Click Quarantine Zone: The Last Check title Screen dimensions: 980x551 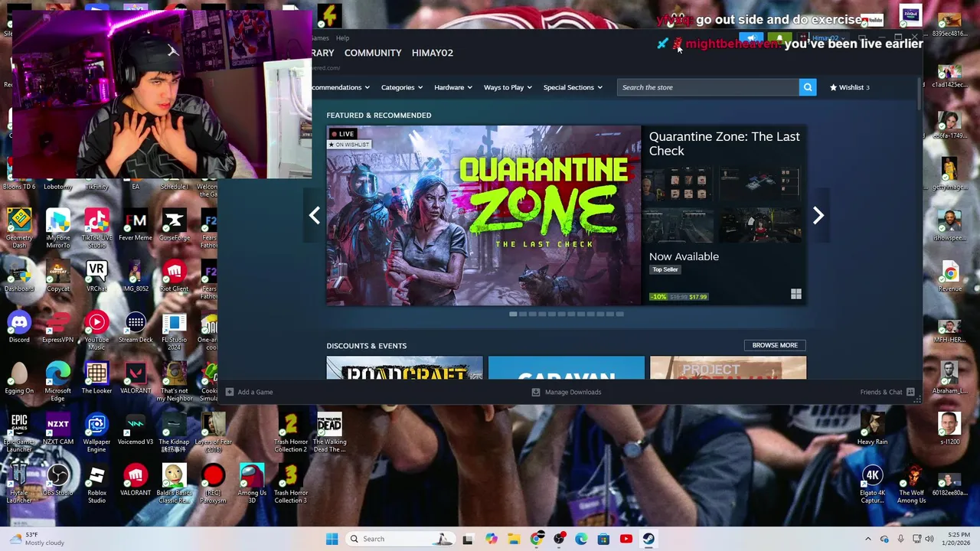[724, 143]
